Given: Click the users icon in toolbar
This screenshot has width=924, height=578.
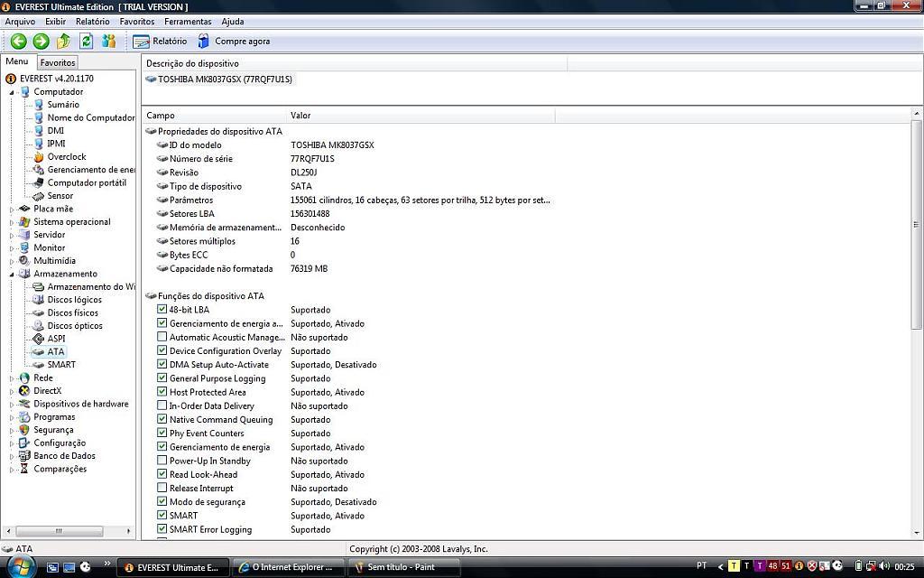Looking at the screenshot, I should click(x=108, y=42).
